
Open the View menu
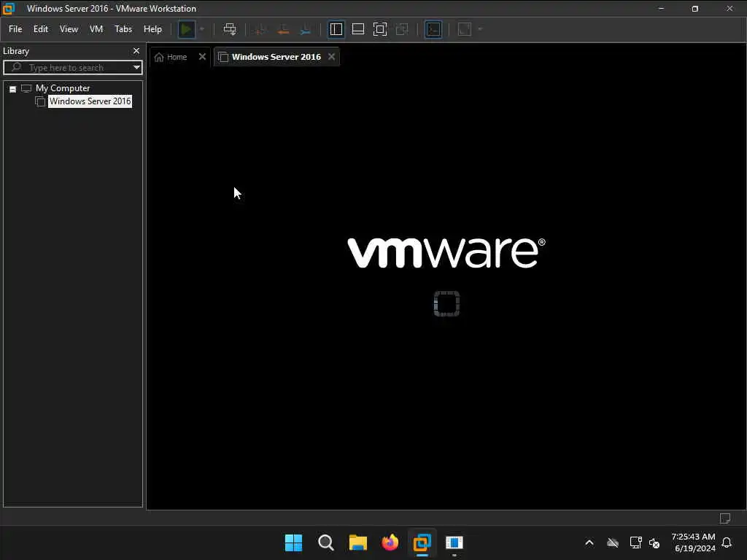pos(69,29)
